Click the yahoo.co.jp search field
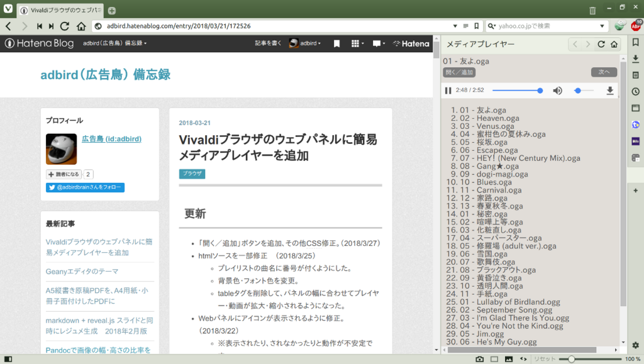 pos(547,26)
